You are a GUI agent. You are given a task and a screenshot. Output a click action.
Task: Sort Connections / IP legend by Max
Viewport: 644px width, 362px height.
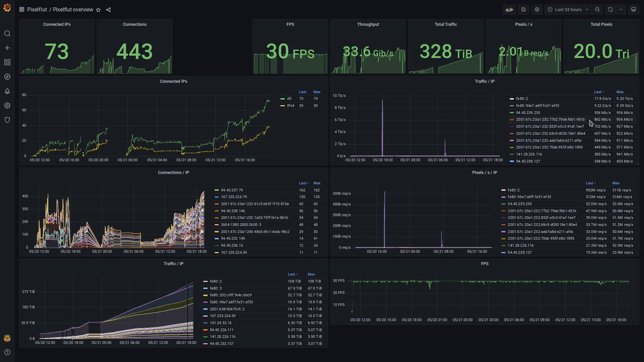(317, 183)
